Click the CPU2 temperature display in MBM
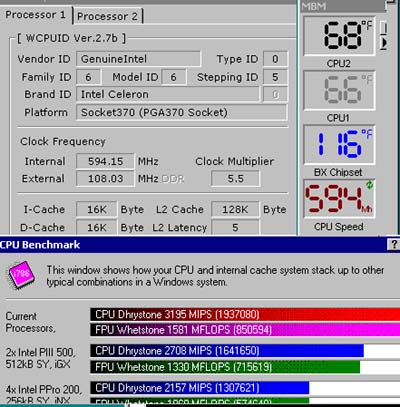The height and width of the screenshot is (407, 400). click(339, 36)
